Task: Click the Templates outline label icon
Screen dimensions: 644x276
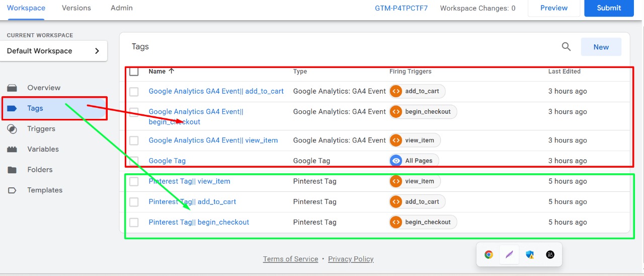Action: point(12,190)
